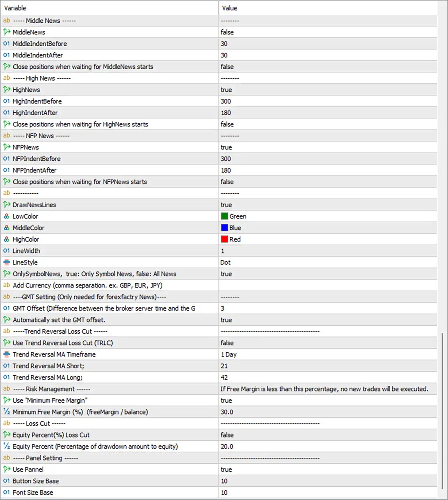Click the integer icon beside HighIndentAfter
This screenshot has width=448, height=500.
click(7, 112)
